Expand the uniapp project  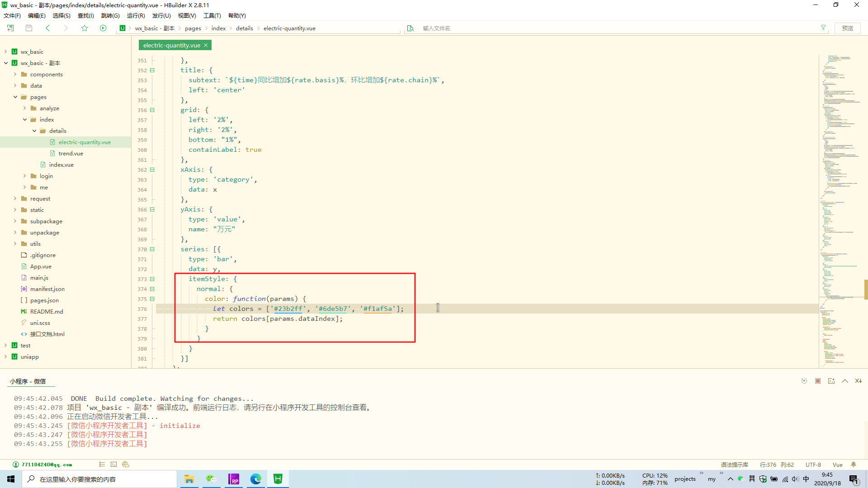click(x=5, y=357)
